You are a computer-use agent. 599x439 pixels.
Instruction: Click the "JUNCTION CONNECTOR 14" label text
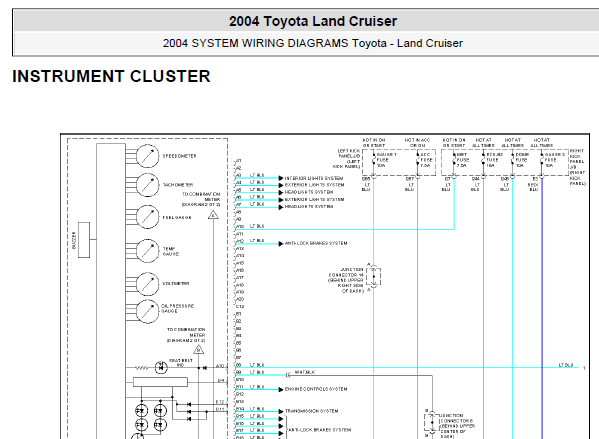346,272
